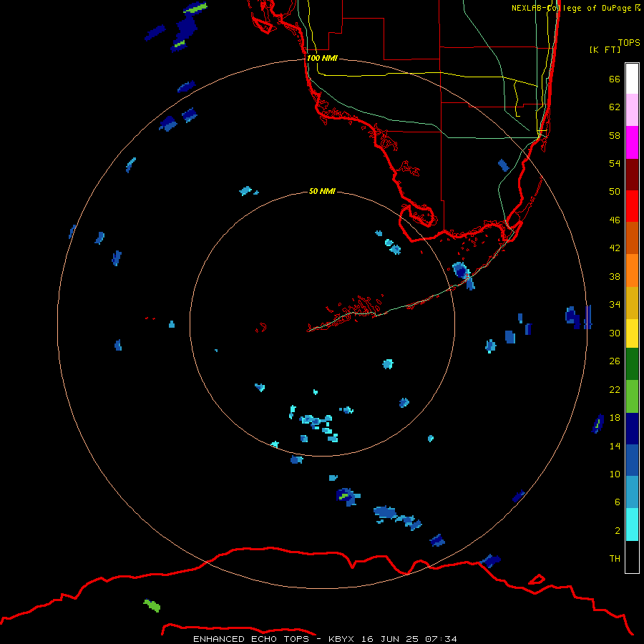This screenshot has width=644, height=644.
Task: Click the '16 JUN 25' date text
Action: (x=390, y=639)
